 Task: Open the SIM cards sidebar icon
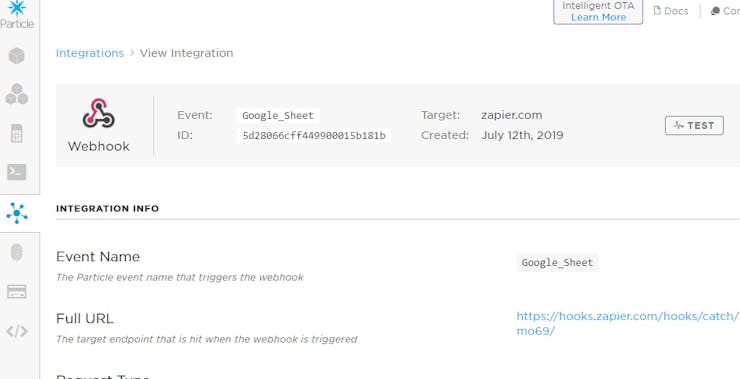pyautogui.click(x=17, y=134)
